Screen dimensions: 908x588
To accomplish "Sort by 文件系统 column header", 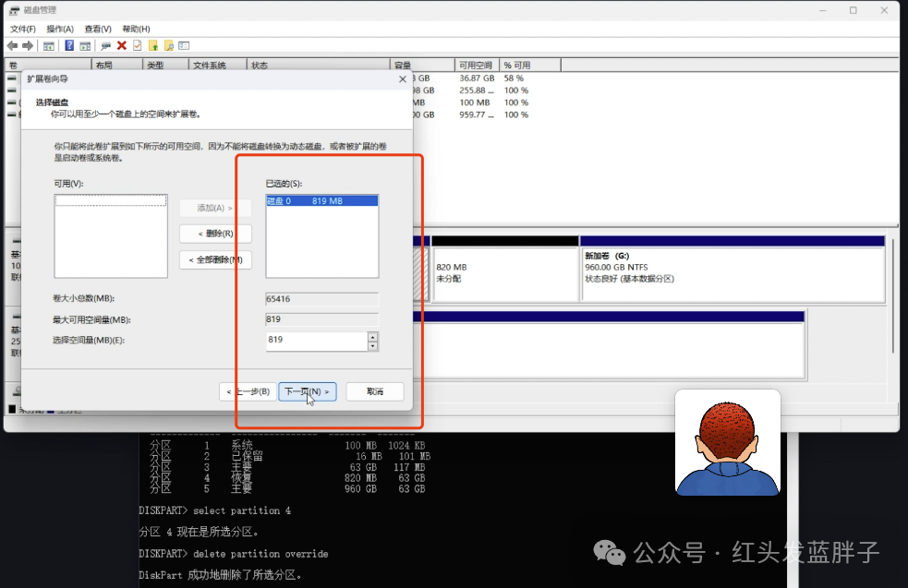I will (218, 65).
